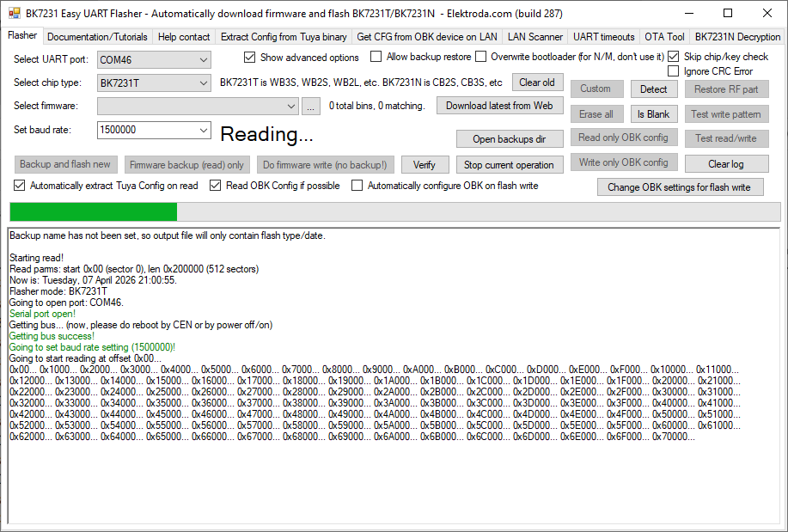The image size is (788, 532).
Task: Switch to UART timeouts tab
Action: (603, 37)
